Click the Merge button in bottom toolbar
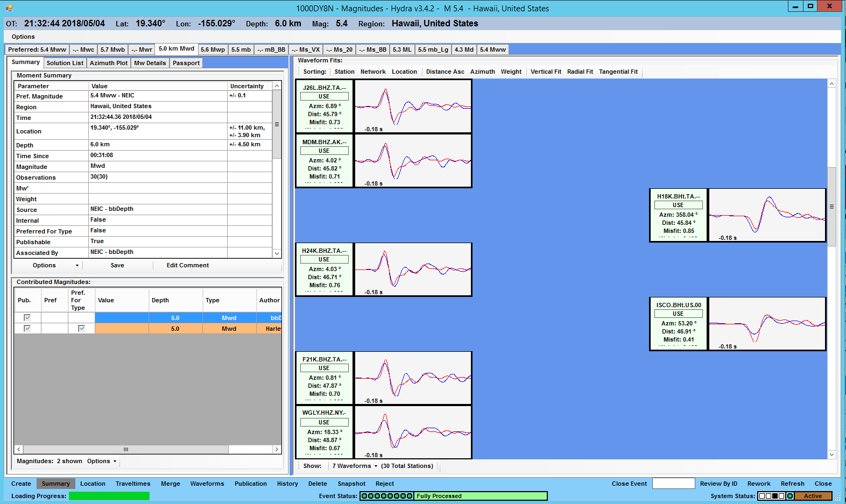Image resolution: width=846 pixels, height=504 pixels. (x=171, y=484)
